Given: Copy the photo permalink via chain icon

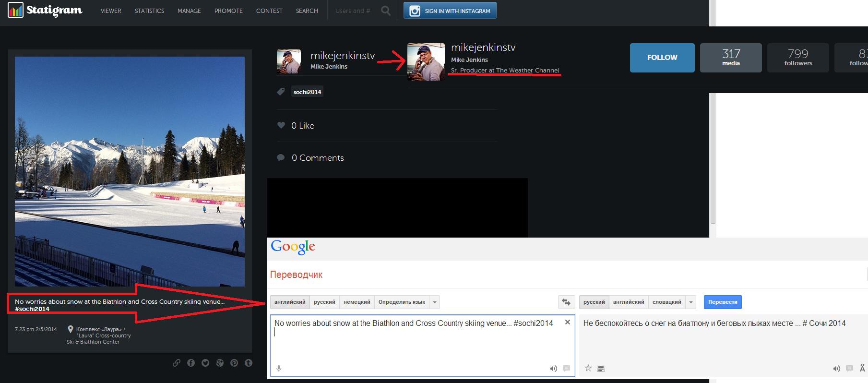Looking at the screenshot, I should point(177,363).
